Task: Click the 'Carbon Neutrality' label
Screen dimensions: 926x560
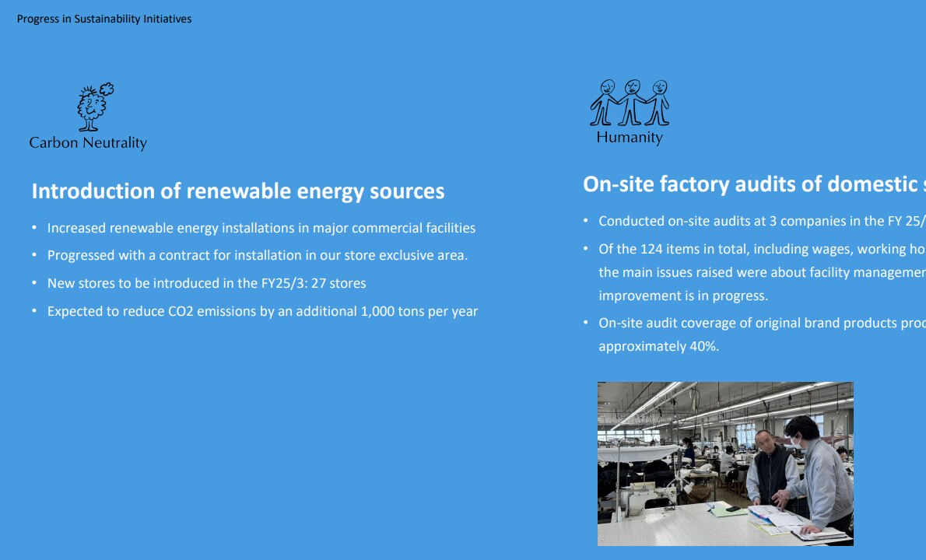Action: click(x=88, y=143)
